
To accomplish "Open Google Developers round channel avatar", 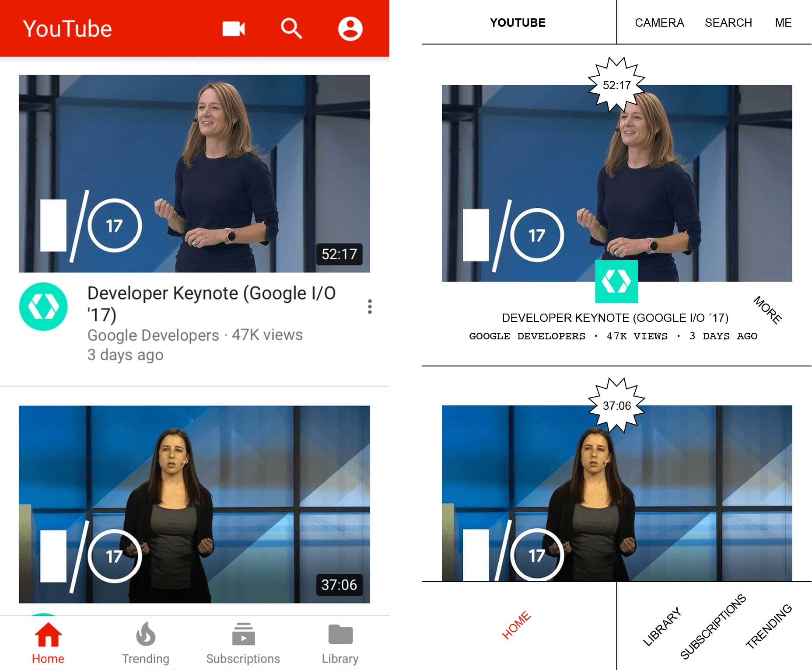I will coord(43,307).
